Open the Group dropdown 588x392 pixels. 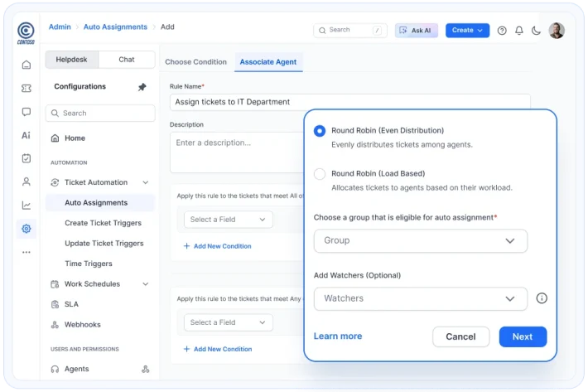click(421, 241)
